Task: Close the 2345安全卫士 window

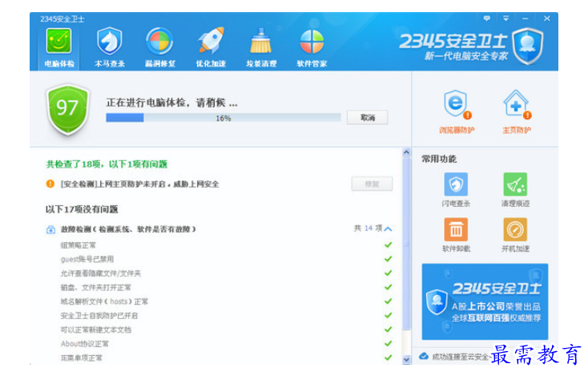Action: [547, 18]
